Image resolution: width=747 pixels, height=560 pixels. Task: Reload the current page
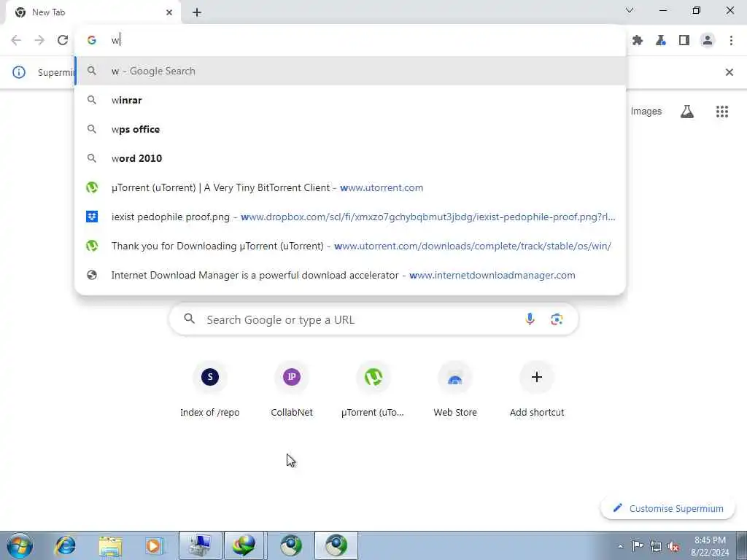click(x=63, y=41)
